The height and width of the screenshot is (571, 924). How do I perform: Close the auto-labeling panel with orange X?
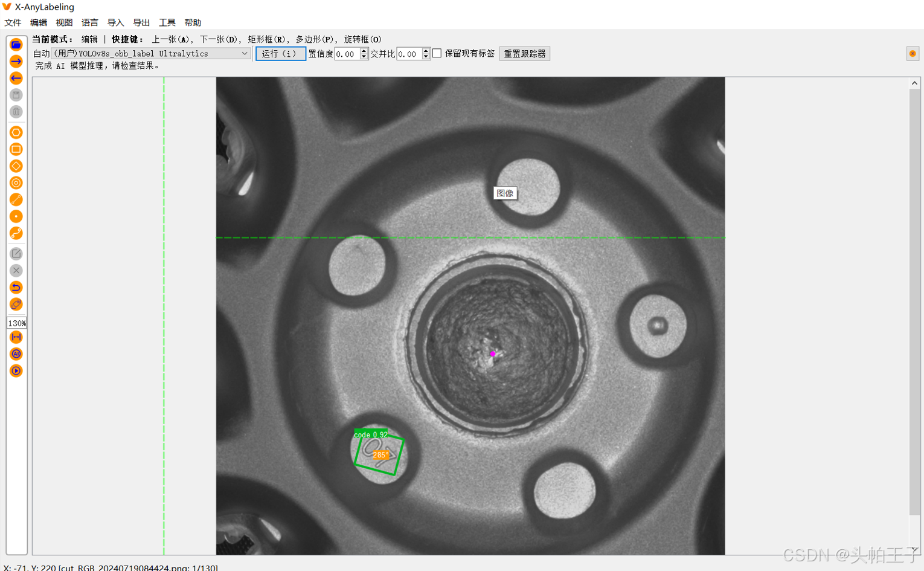tap(913, 54)
